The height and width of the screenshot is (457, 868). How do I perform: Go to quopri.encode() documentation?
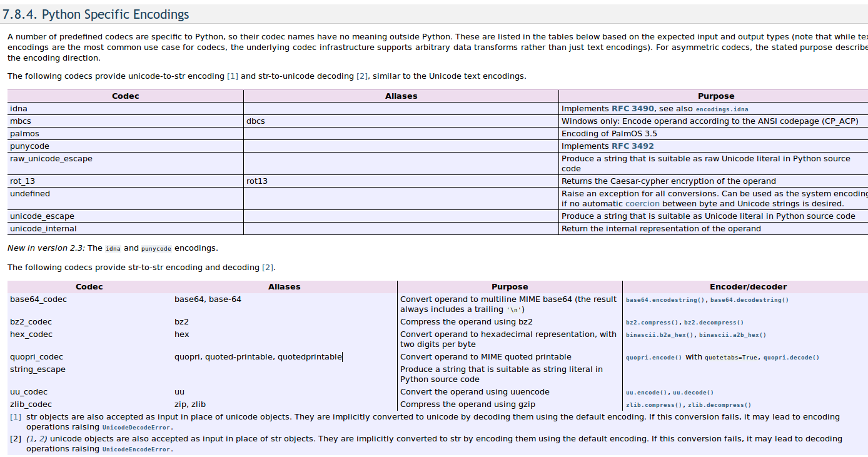tap(654, 358)
